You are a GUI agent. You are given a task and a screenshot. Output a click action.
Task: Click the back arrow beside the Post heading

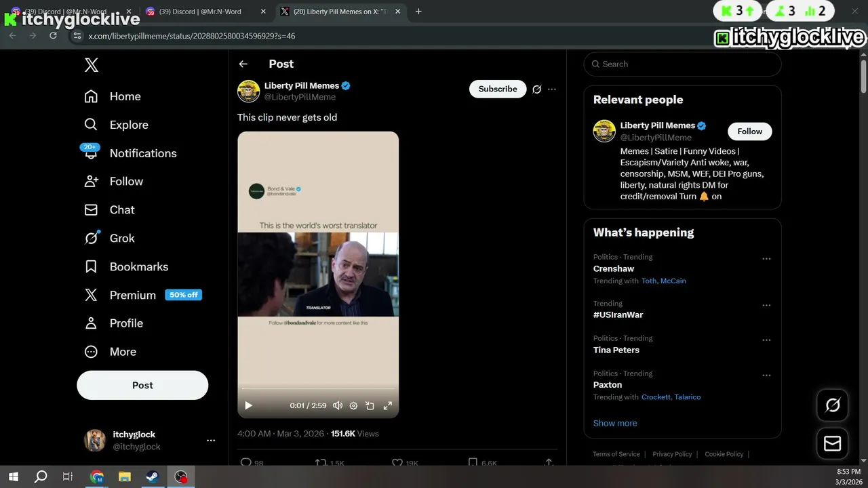[x=243, y=64]
